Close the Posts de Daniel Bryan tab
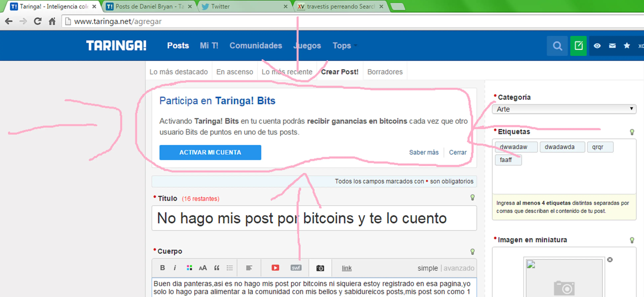Viewport: 644px width, 297px height. (190, 6)
